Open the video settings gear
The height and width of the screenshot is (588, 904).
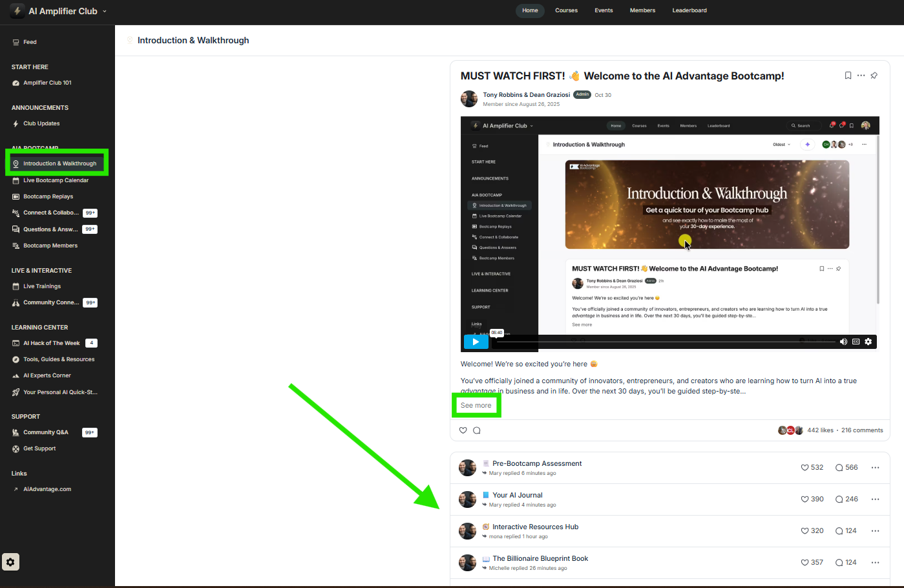[x=868, y=342]
